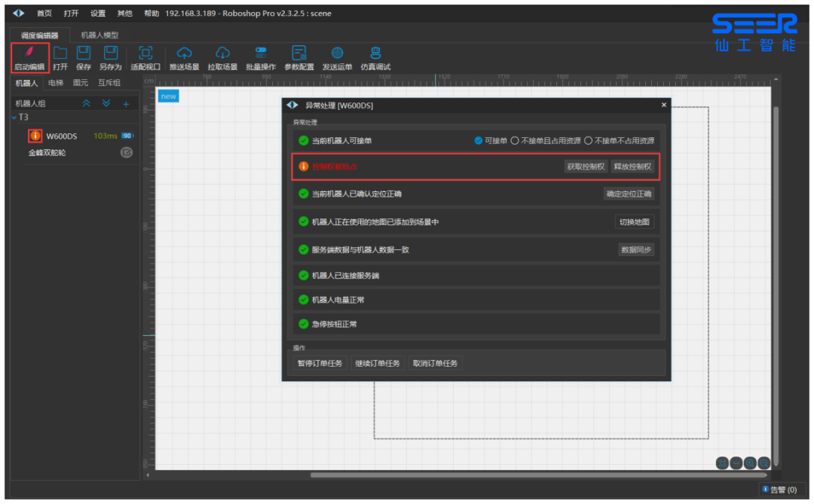Switch to the 机器人模型 tab
814x504 pixels.
tap(99, 35)
